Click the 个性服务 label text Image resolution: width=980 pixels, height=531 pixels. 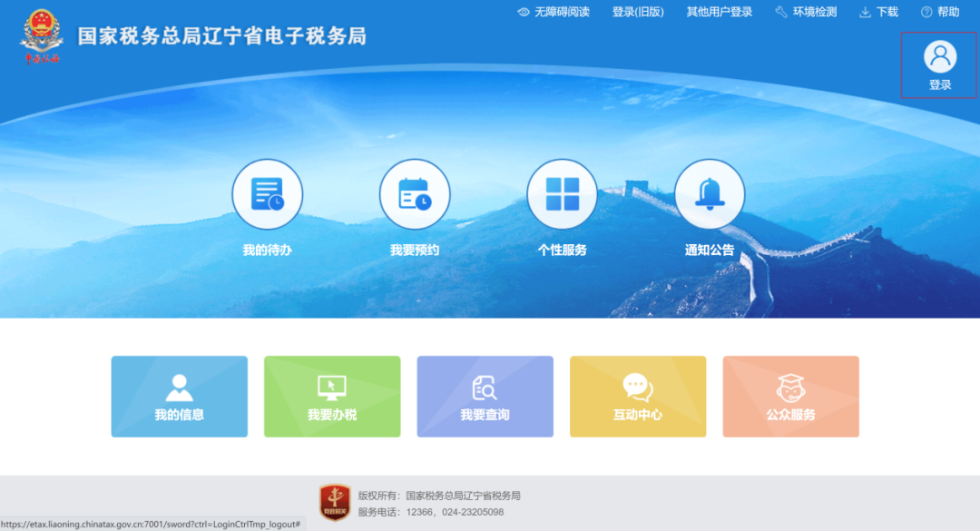(562, 251)
